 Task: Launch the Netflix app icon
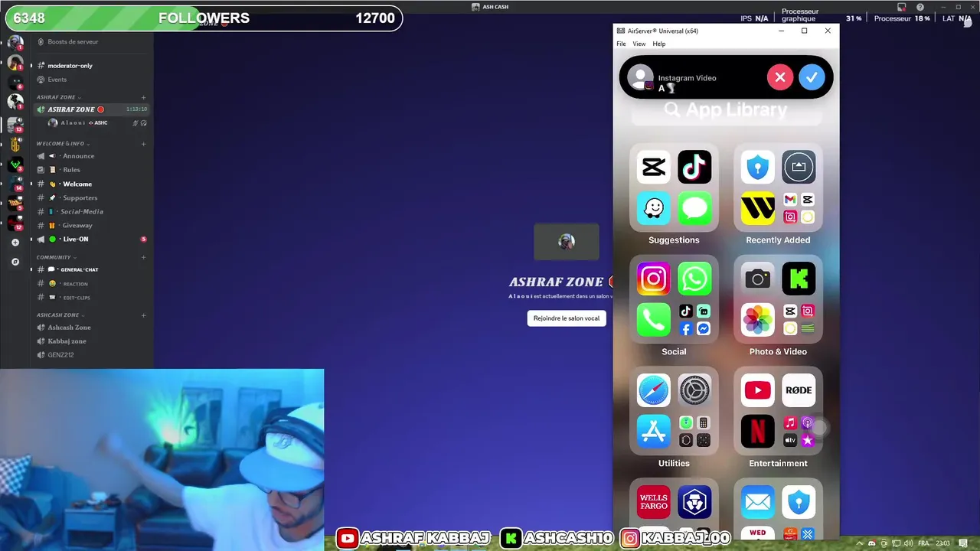point(757,432)
